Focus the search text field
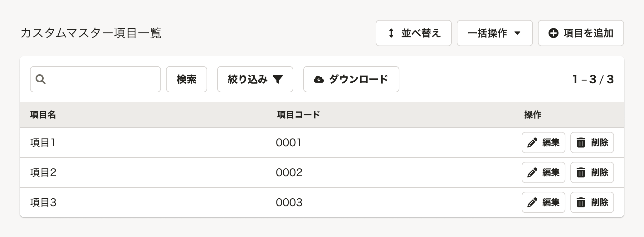This screenshot has width=644, height=237. 95,79
